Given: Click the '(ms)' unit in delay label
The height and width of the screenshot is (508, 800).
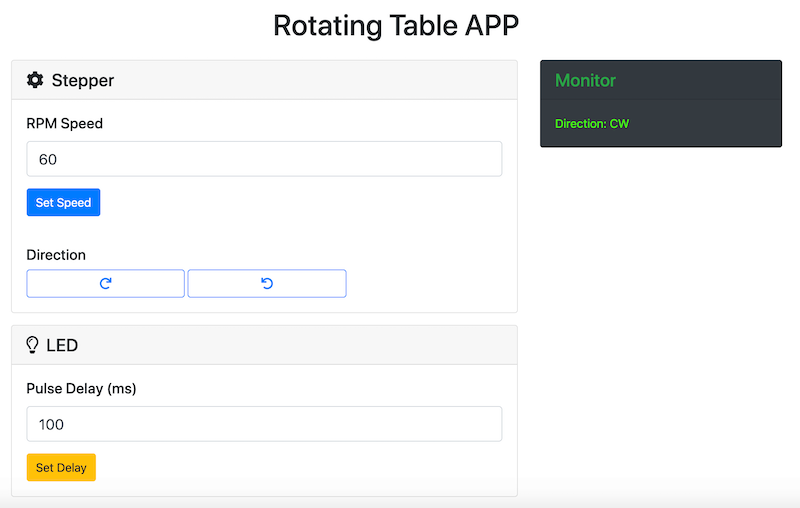Looking at the screenshot, I should pyautogui.click(x=121, y=389).
